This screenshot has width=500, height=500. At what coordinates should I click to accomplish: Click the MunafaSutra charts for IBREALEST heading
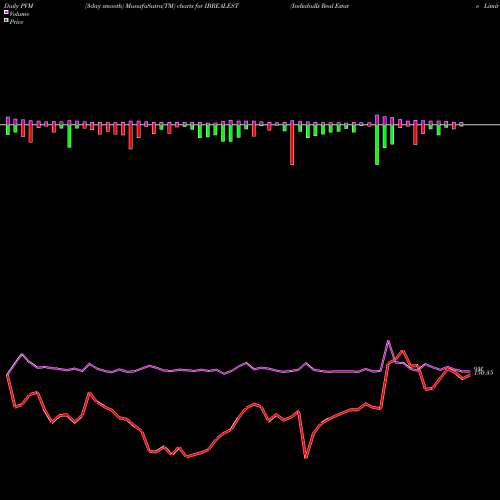point(162,6)
